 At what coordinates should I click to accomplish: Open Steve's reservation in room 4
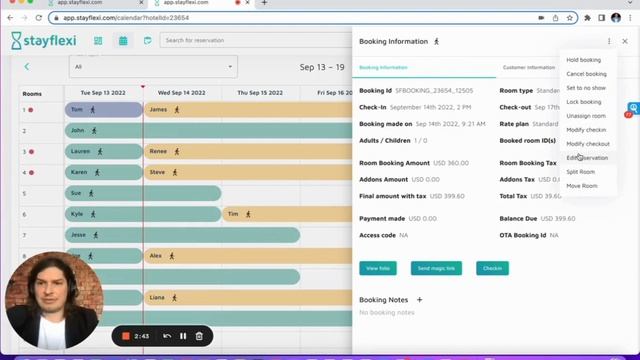point(248,172)
